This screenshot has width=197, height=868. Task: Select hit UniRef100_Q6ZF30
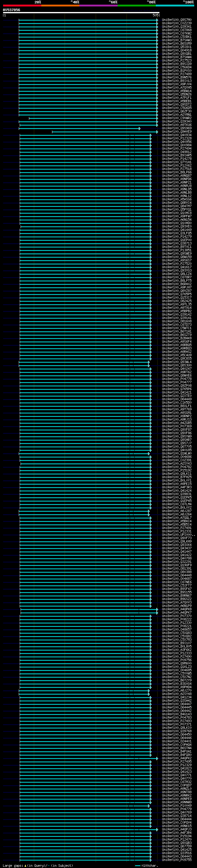click(x=176, y=111)
